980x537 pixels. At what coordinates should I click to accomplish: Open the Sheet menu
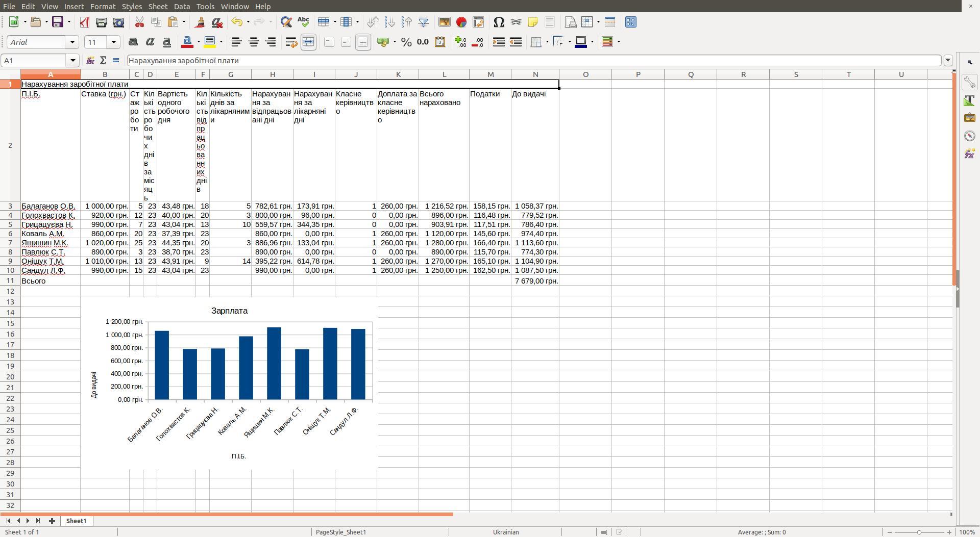(x=158, y=6)
